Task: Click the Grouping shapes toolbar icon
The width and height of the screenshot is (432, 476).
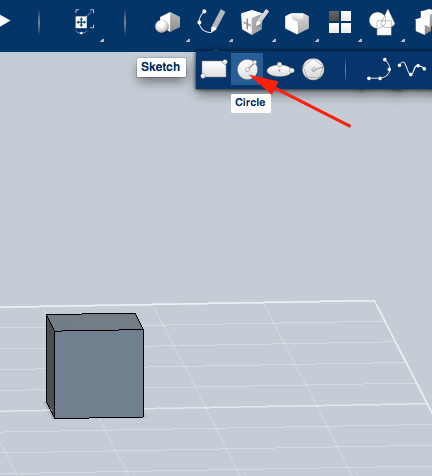Action: point(382,22)
